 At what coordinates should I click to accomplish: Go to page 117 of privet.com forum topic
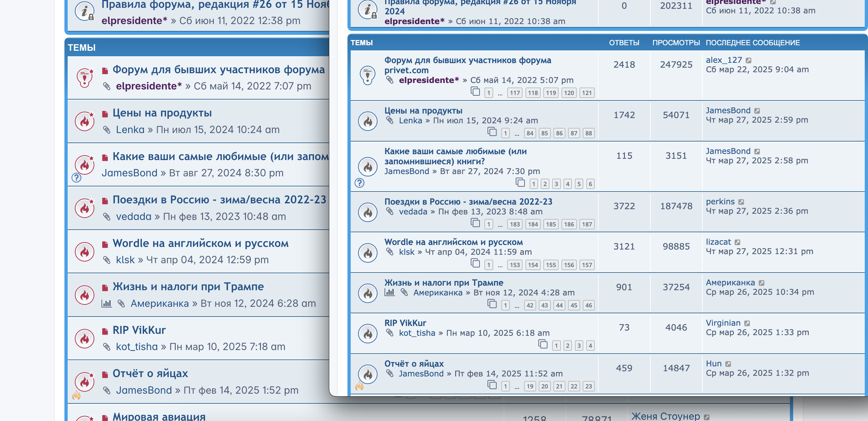coord(515,93)
